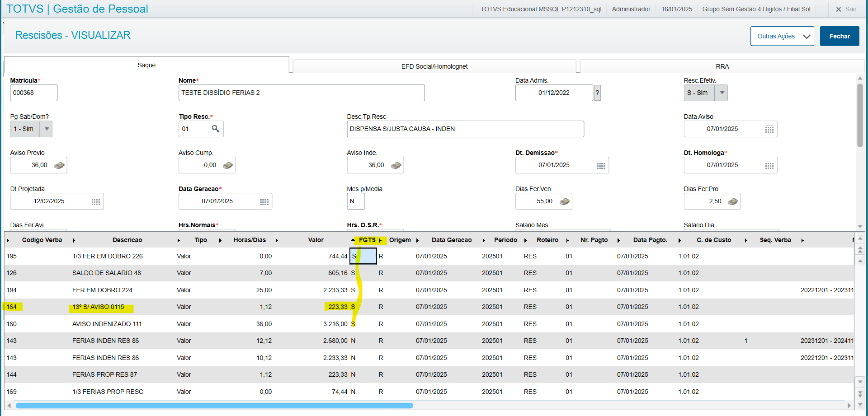Sort grid by Valor column header

pyautogui.click(x=316, y=240)
